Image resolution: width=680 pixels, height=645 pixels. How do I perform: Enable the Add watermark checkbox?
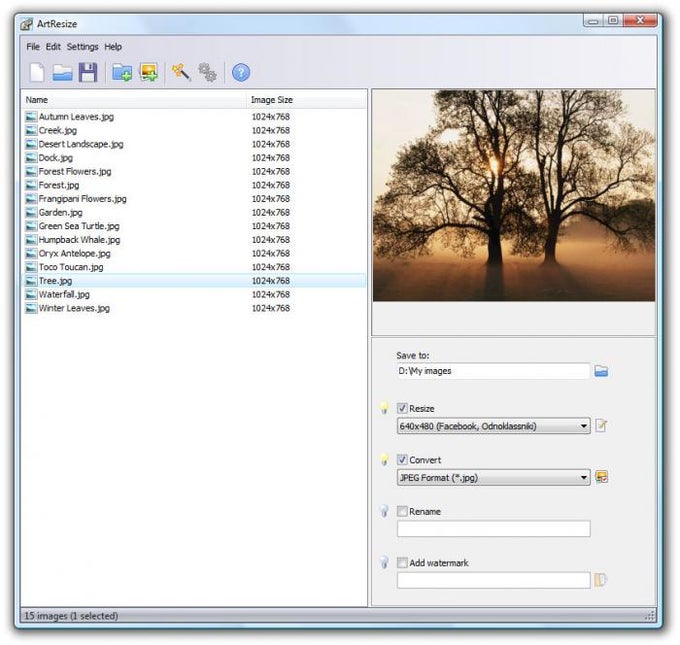pyautogui.click(x=402, y=563)
